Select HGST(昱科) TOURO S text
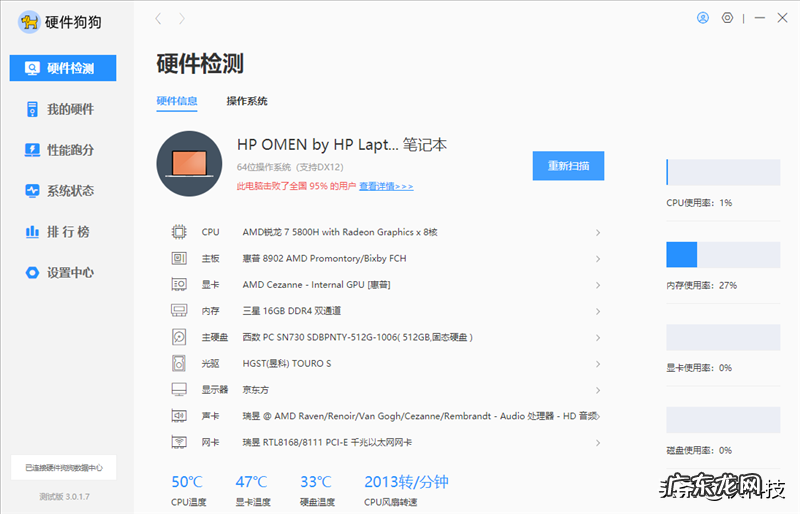The height and width of the screenshot is (514, 800). pos(287,363)
